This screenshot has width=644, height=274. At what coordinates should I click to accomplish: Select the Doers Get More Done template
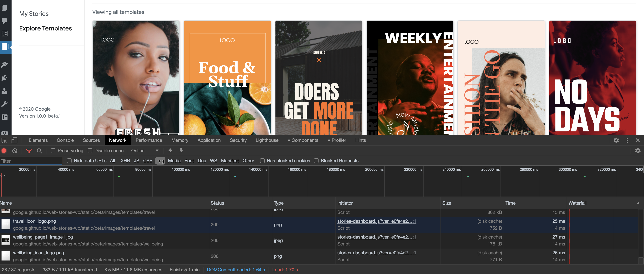coord(319,78)
